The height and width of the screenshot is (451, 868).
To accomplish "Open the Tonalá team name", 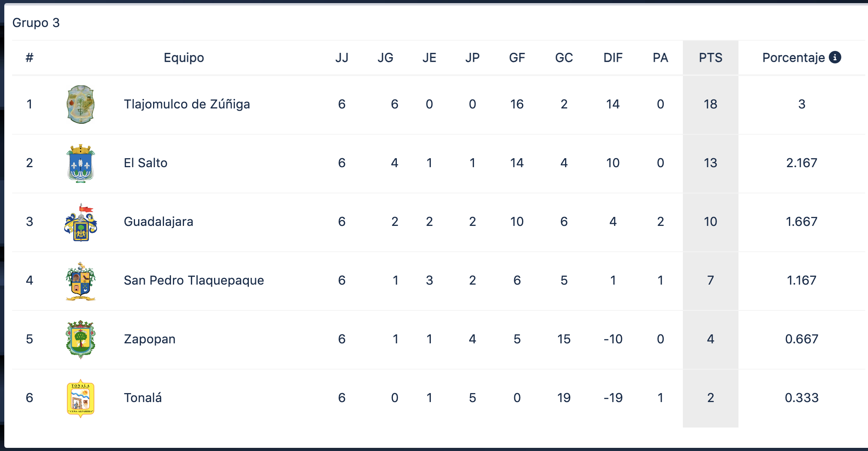I will [143, 398].
